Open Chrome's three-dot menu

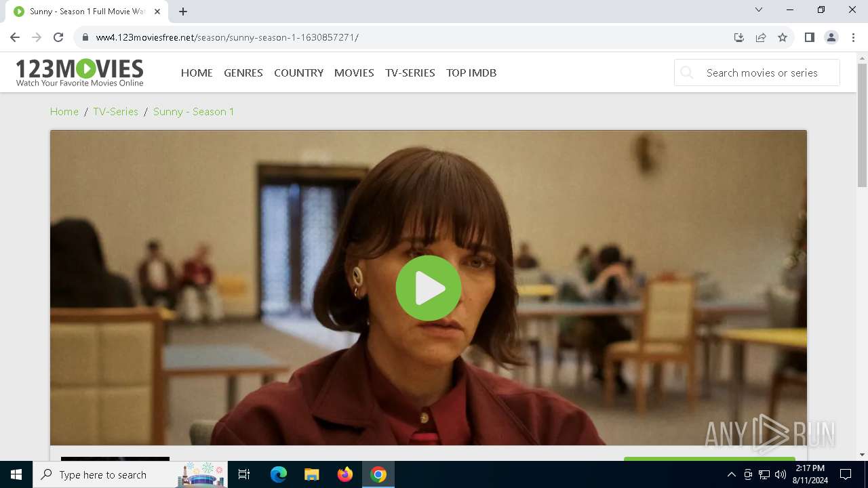coord(853,37)
